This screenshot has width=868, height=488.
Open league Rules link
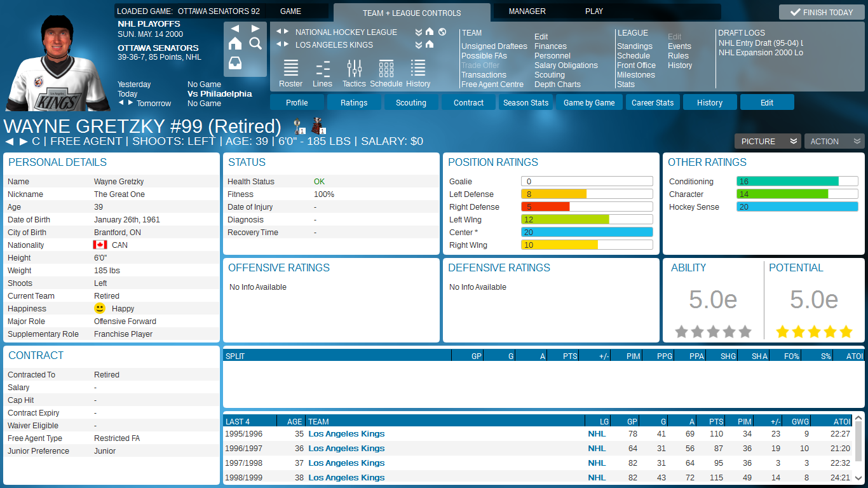678,56
